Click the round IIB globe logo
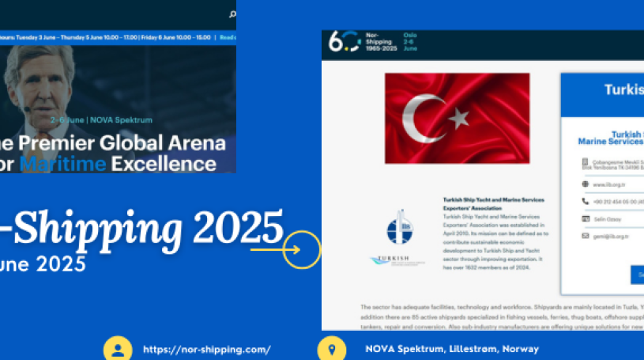The height and width of the screenshot is (360, 644). point(400,228)
